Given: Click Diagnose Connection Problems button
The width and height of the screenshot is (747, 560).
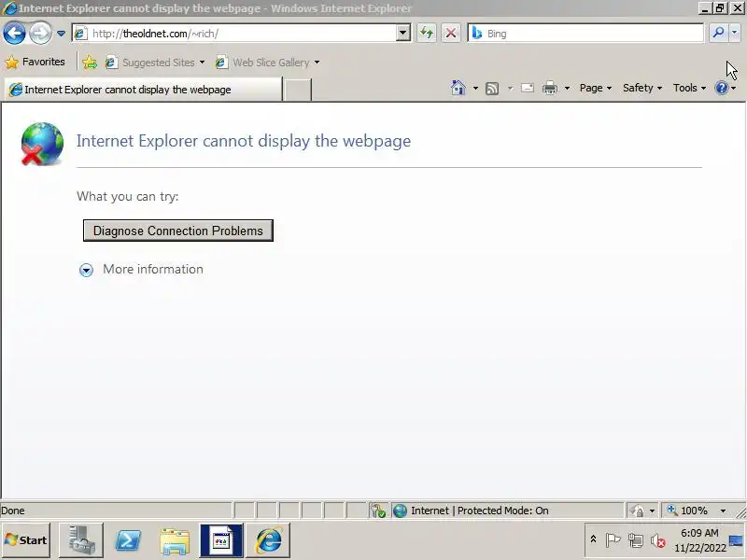Looking at the screenshot, I should point(178,231).
